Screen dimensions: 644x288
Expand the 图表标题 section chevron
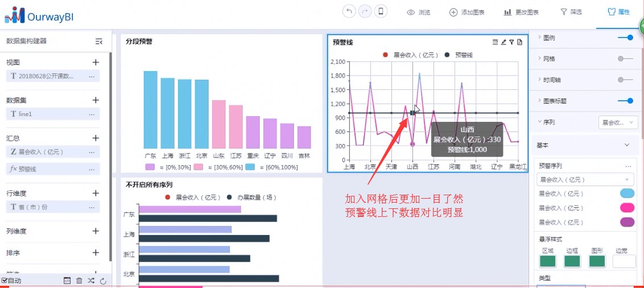(540, 101)
